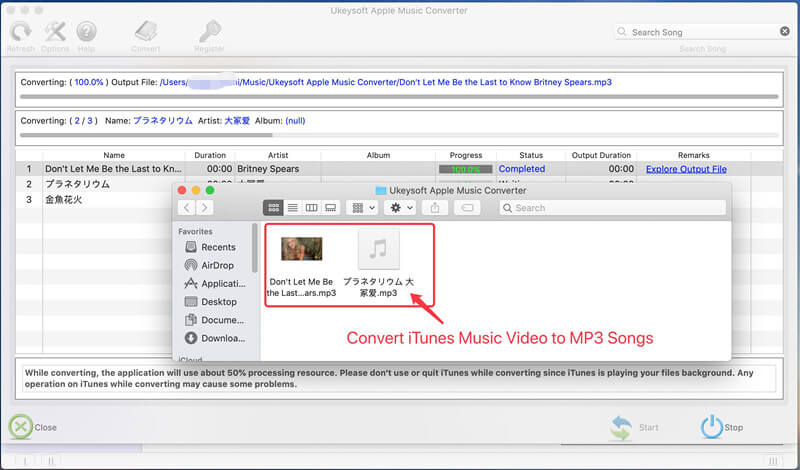
Task: Click the current file 100% progress bar
Action: [399, 96]
